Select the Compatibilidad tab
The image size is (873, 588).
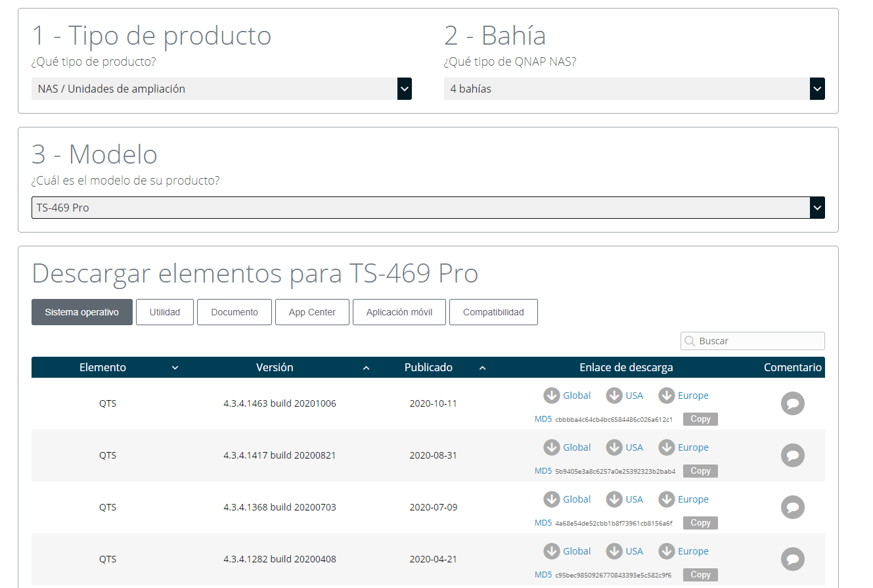pyautogui.click(x=493, y=312)
